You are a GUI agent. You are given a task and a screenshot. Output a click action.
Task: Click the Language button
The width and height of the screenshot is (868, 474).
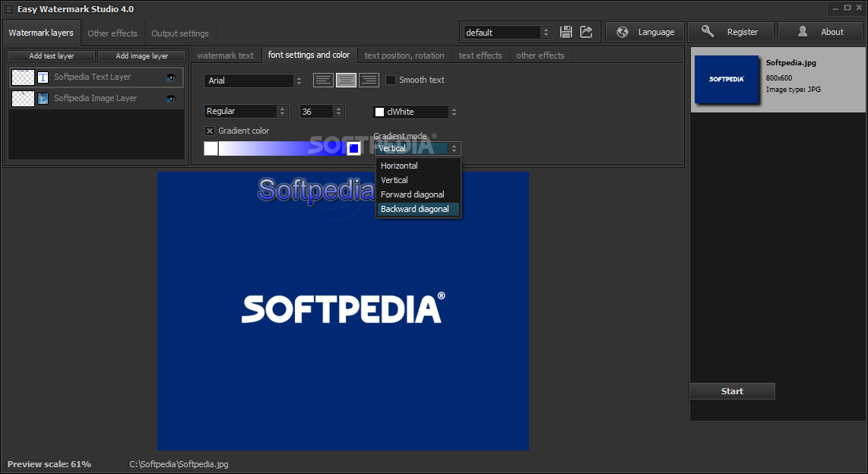point(645,32)
